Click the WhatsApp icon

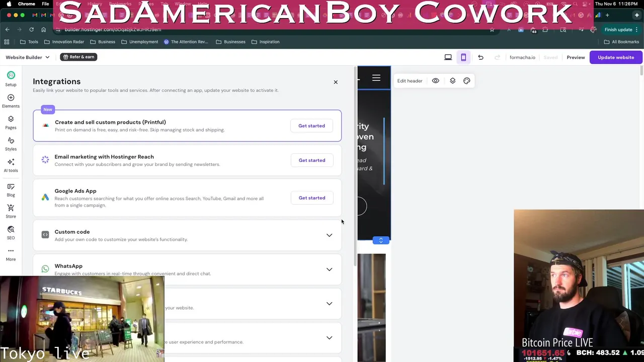pyautogui.click(x=45, y=269)
